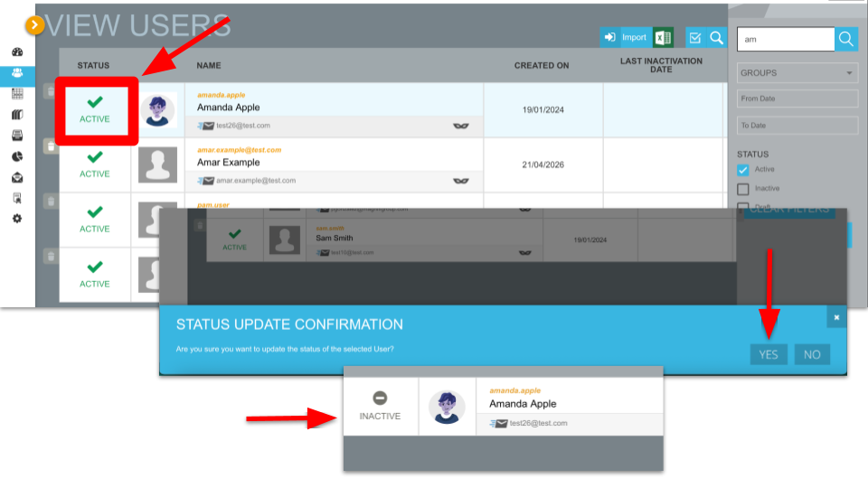Viewport: 868px width, 488px height.
Task: Open the library books icon in sidebar
Action: pyautogui.click(x=17, y=115)
